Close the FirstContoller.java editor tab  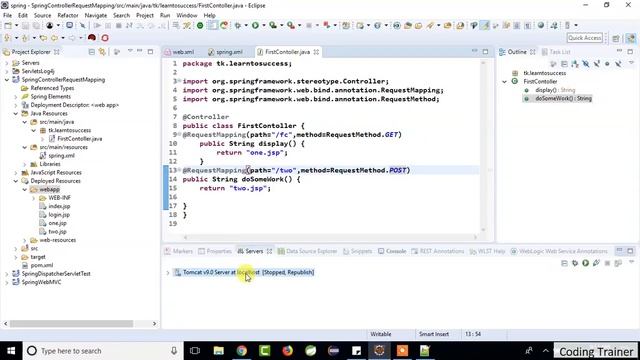pyautogui.click(x=316, y=52)
